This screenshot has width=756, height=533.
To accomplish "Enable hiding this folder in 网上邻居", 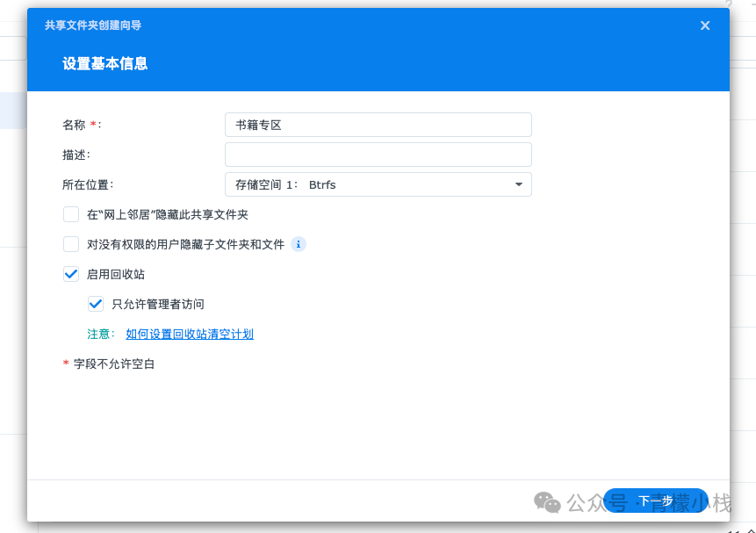I will pos(70,214).
